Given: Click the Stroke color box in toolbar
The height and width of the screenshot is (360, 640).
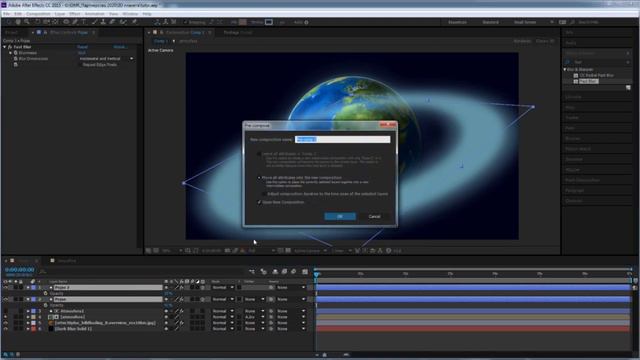Looking at the screenshot, I should (269, 22).
